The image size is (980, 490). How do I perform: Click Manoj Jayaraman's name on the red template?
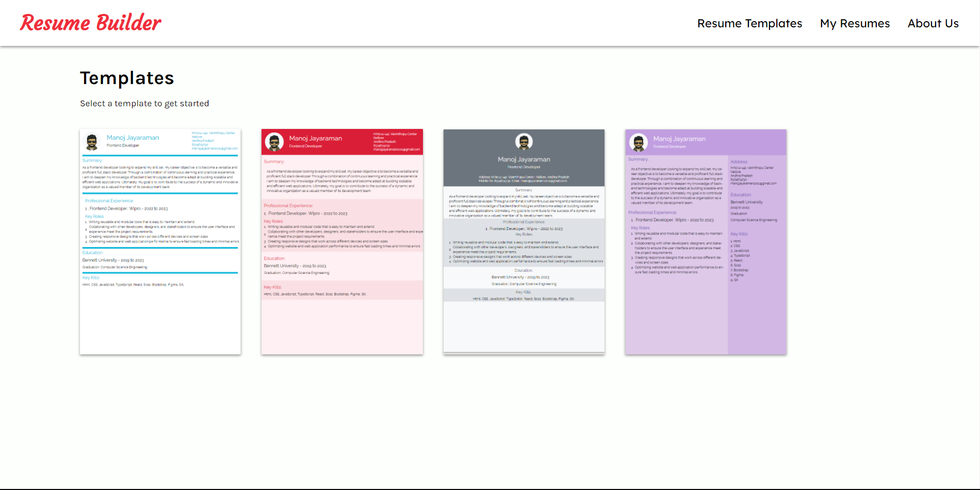point(316,138)
